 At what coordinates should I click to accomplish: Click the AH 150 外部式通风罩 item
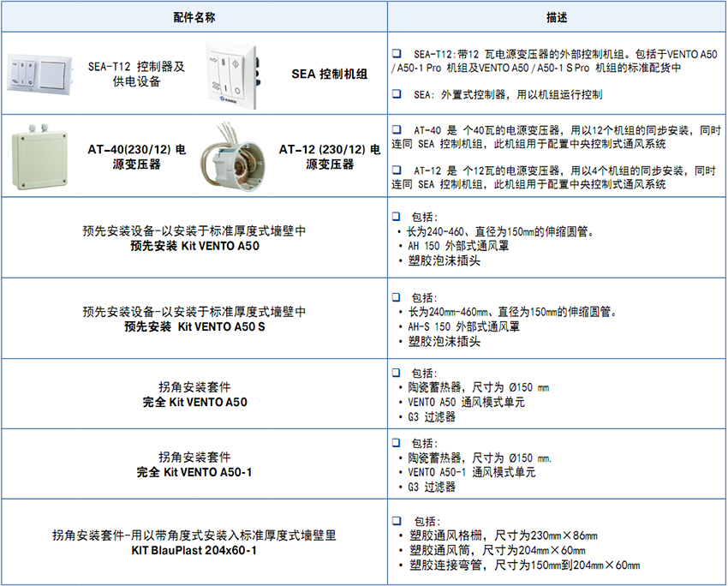pos(463,245)
